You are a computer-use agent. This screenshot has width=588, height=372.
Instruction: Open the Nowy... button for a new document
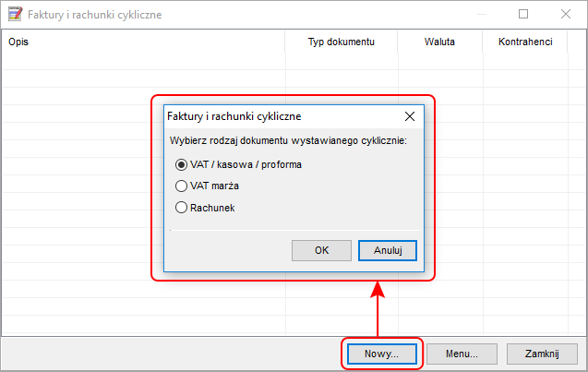[382, 354]
